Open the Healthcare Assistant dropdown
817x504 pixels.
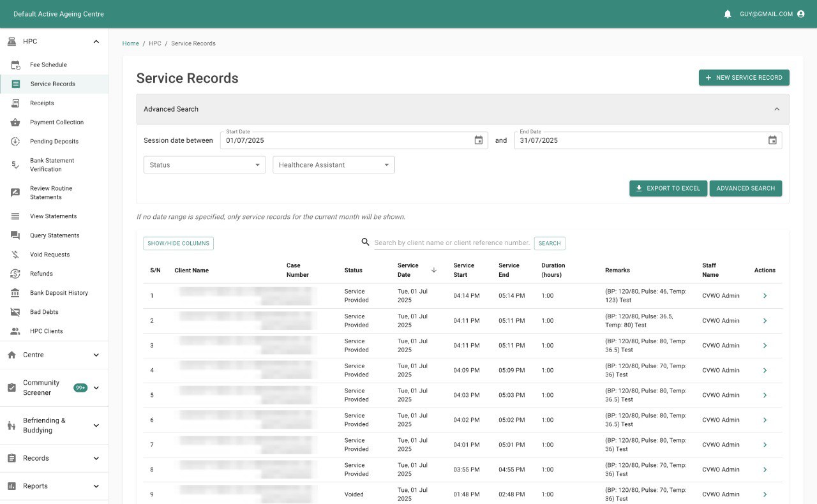333,165
